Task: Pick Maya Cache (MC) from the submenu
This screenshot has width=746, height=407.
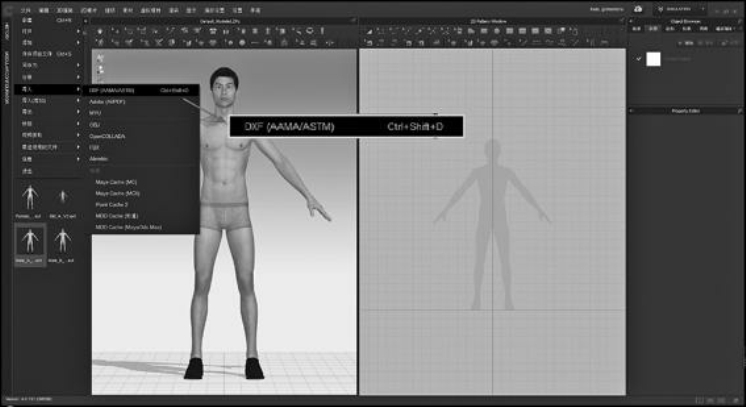Action: [x=116, y=182]
